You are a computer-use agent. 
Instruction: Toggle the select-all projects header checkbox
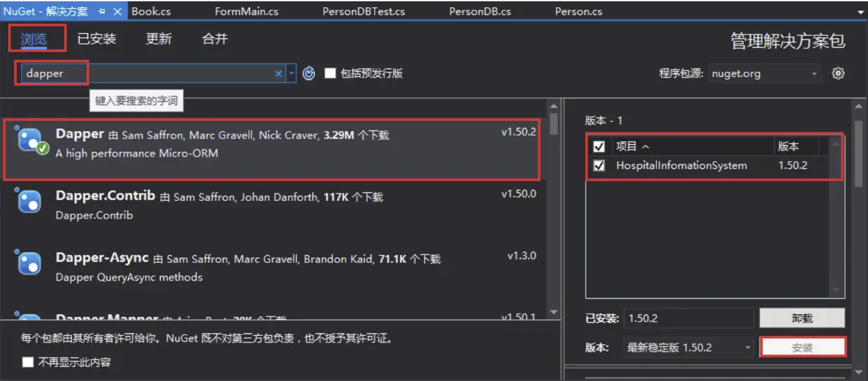coord(599,146)
